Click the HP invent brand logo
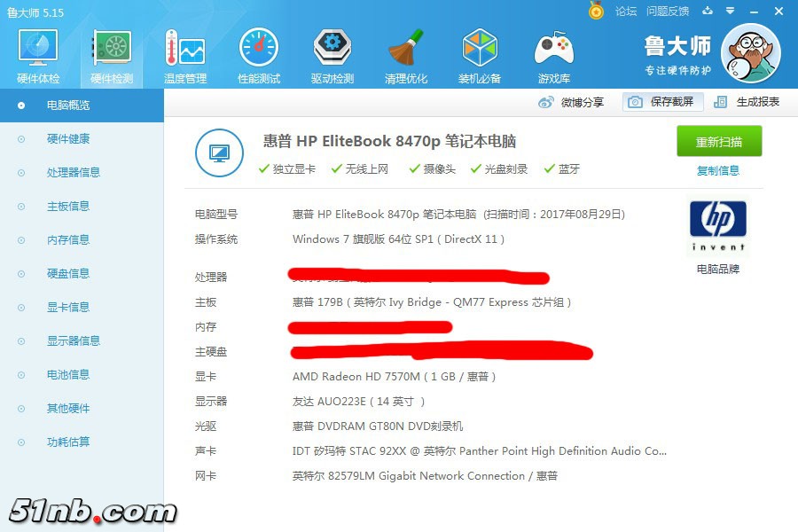 [x=717, y=226]
